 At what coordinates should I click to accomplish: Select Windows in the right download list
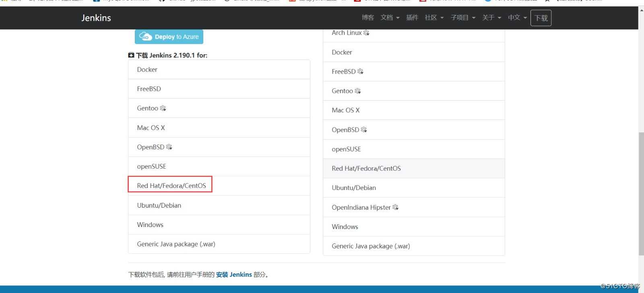pyautogui.click(x=414, y=227)
